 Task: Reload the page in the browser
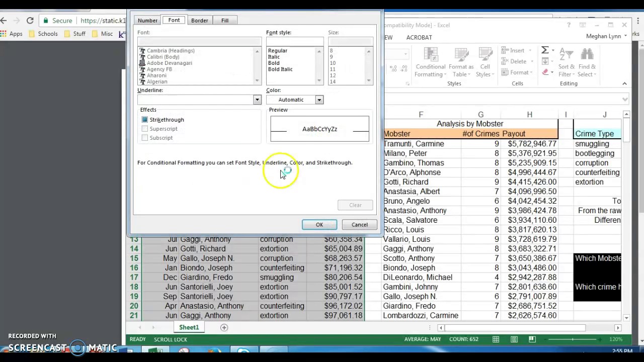pyautogui.click(x=30, y=21)
